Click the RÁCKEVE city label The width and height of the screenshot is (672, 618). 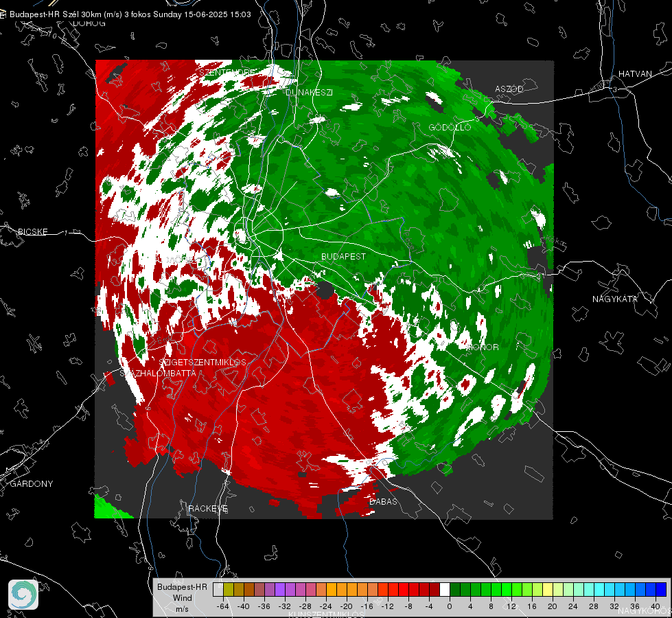(x=208, y=509)
